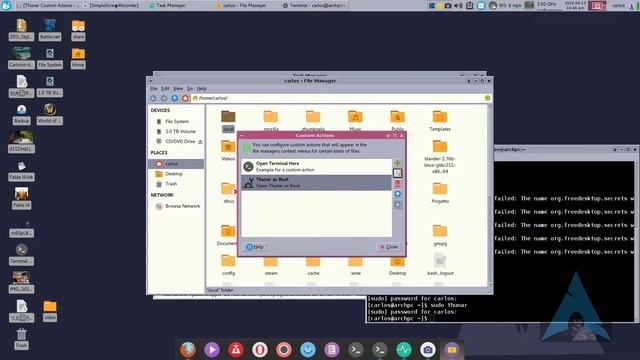Reload the folder using the green icon
This screenshot has width=640, height=360.
(x=487, y=98)
